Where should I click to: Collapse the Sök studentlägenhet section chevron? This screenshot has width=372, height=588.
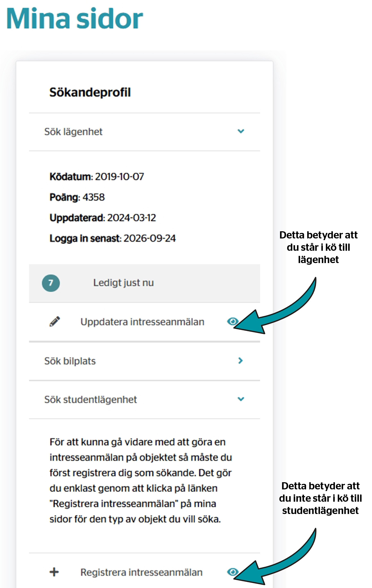(241, 399)
